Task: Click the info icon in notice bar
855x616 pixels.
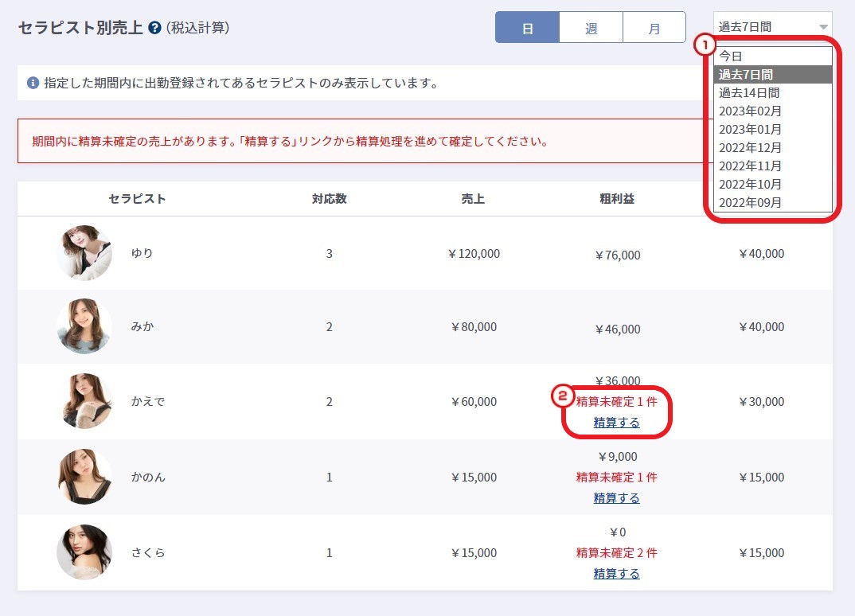Action: [x=33, y=83]
